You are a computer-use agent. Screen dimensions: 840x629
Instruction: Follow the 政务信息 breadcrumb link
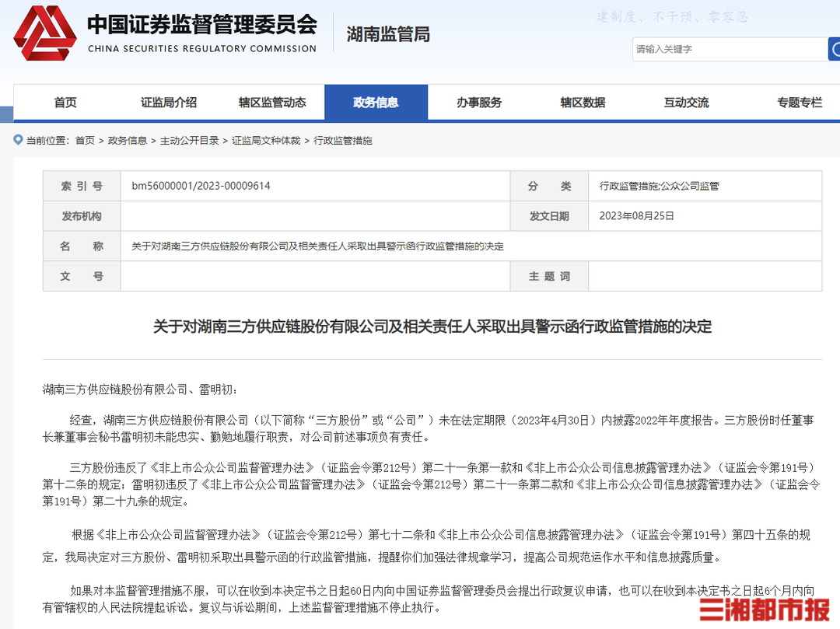tap(128, 141)
